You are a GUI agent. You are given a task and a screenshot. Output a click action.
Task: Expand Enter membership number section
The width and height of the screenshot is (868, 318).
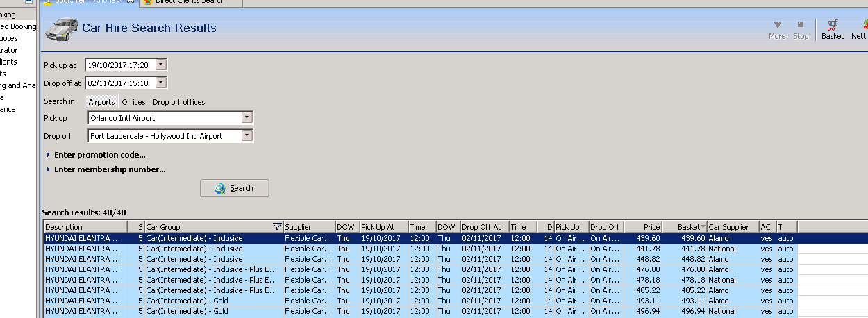click(106, 169)
